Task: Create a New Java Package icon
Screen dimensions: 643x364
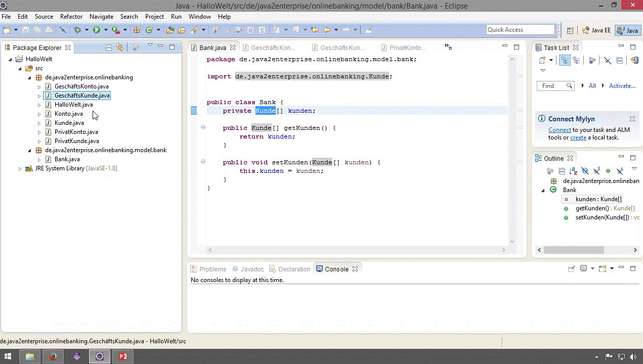Action: pos(136,30)
